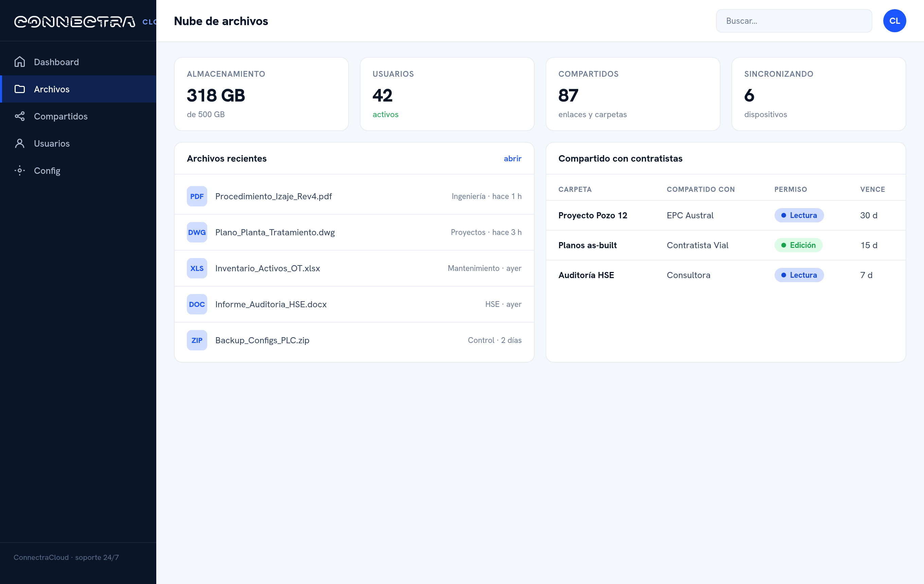This screenshot has height=584, width=924.
Task: Click 'Ingeniería · hace 1 h' metadata
Action: [x=486, y=196]
